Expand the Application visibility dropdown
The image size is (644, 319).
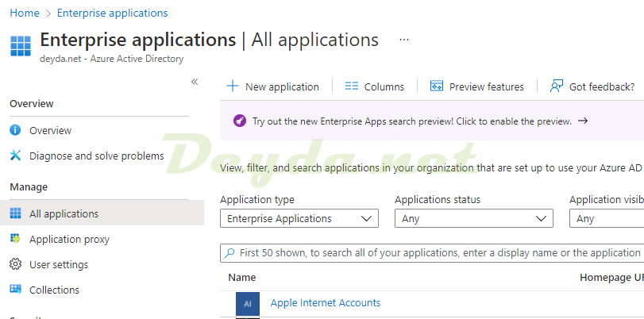coord(607,218)
